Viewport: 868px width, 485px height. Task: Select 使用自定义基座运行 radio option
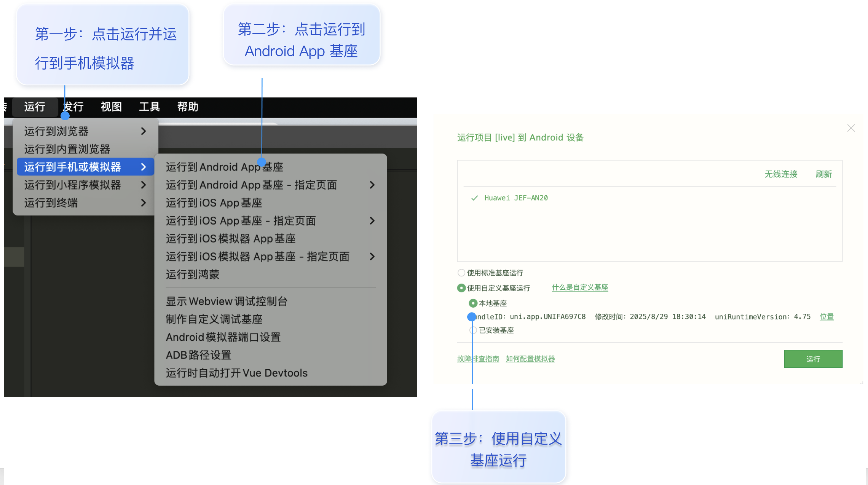pos(461,288)
